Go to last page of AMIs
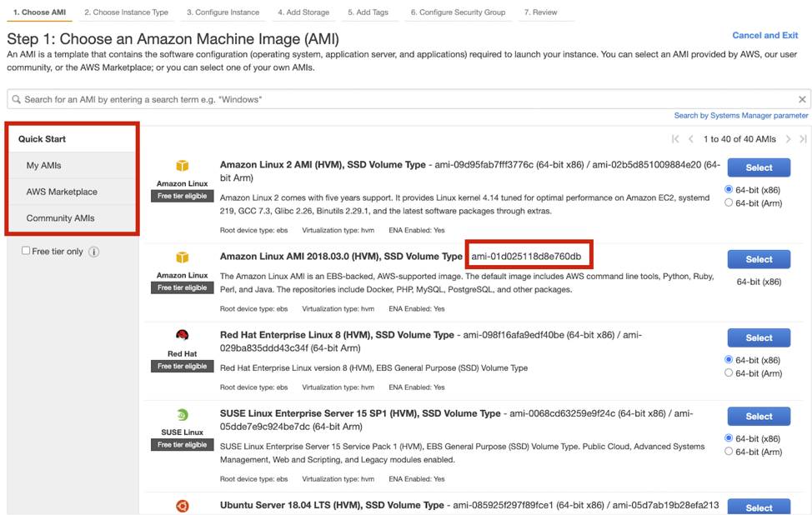This screenshot has width=812, height=515. 803,138
